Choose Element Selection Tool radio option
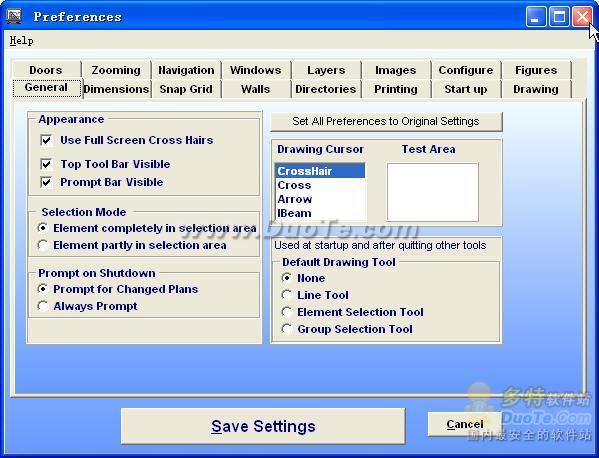Image resolution: width=599 pixels, height=458 pixels. click(x=287, y=312)
